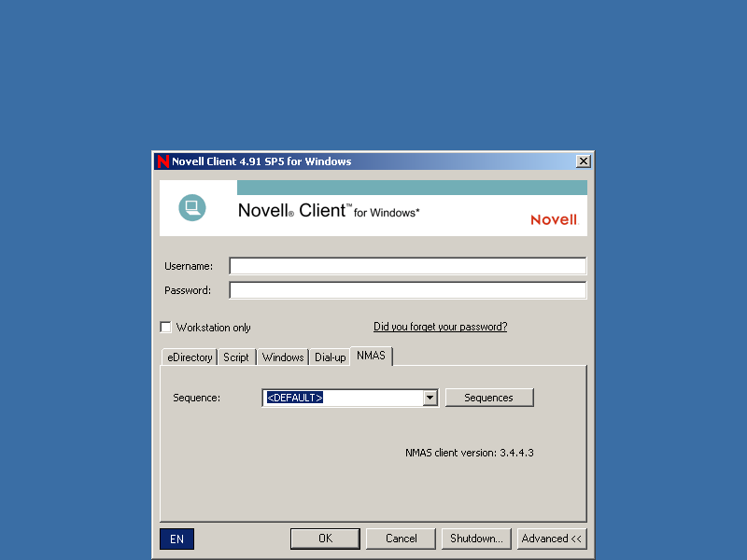This screenshot has height=560, width=747.
Task: Open the Sequence dropdown arrow
Action: click(430, 398)
